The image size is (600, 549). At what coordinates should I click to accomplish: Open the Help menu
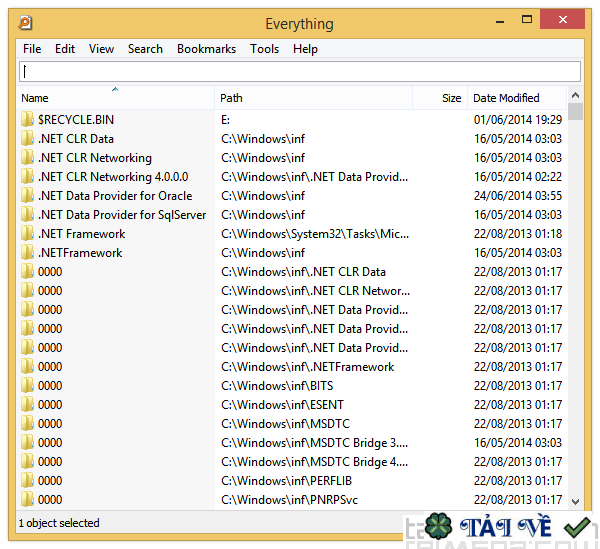(305, 49)
